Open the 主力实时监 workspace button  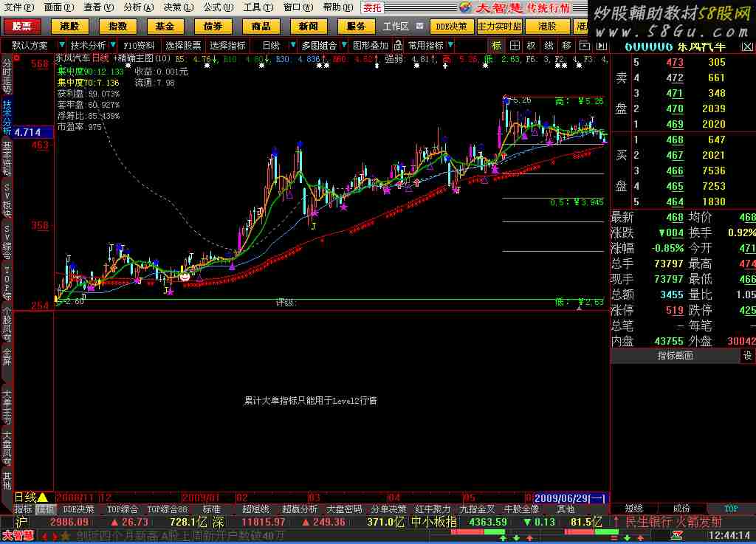point(500,27)
